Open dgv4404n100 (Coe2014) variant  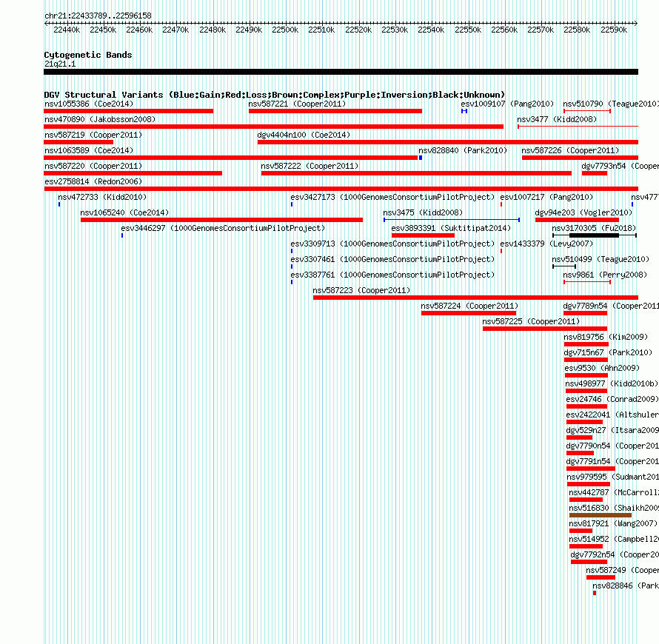click(x=447, y=142)
